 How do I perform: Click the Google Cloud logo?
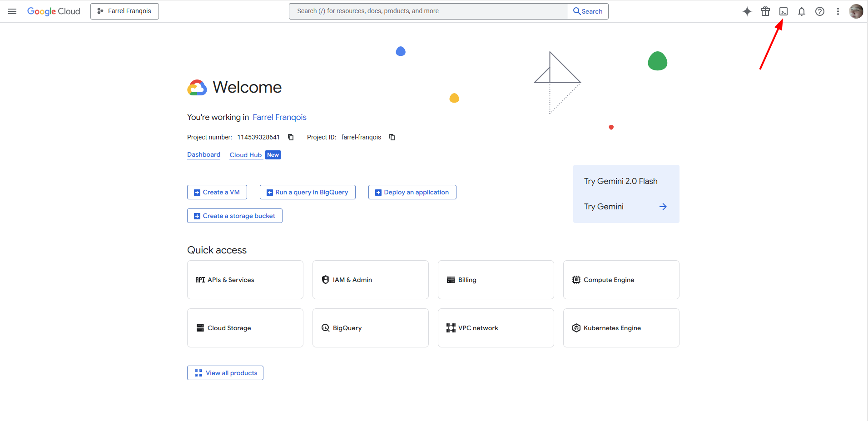click(54, 11)
